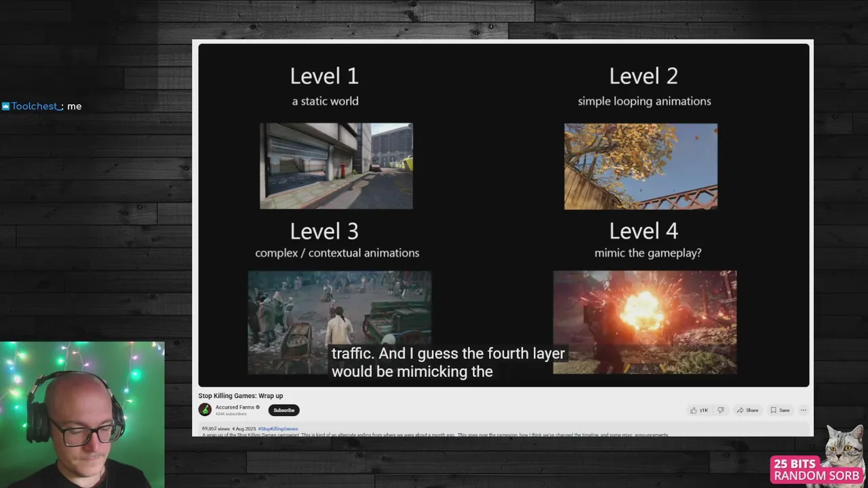Viewport: 868px width, 488px height.
Task: Click the dislike thumbs-down icon
Action: pyautogui.click(x=720, y=410)
